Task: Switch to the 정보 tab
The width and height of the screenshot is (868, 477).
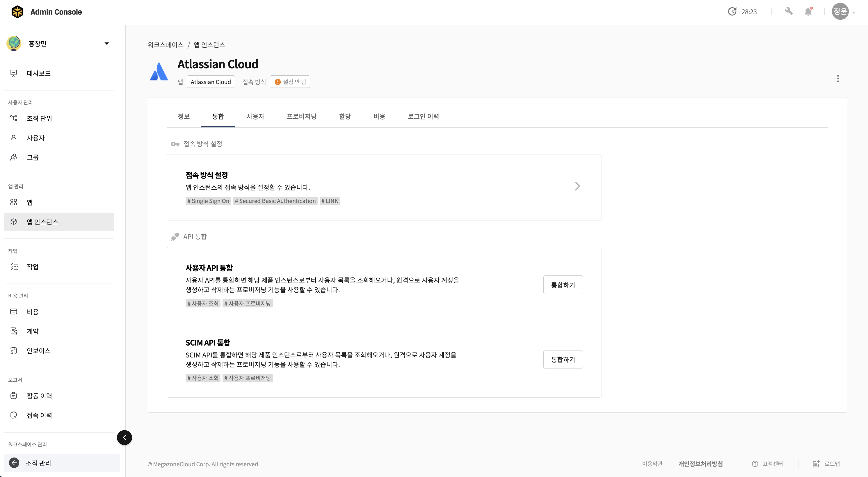Action: click(184, 116)
